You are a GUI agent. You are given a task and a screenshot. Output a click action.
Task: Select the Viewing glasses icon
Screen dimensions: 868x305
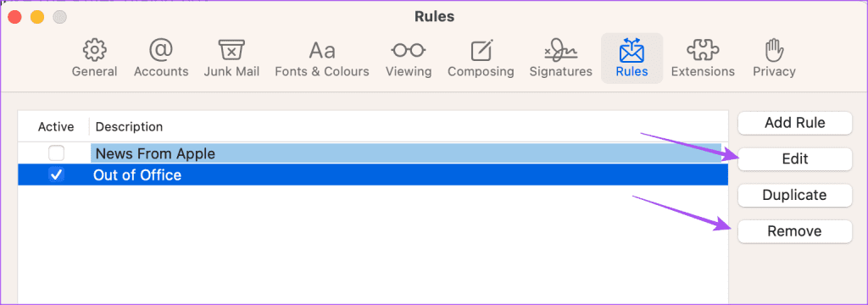(408, 50)
